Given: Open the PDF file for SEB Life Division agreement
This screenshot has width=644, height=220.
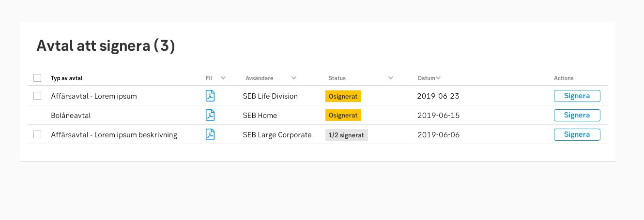Looking at the screenshot, I should pyautogui.click(x=210, y=96).
